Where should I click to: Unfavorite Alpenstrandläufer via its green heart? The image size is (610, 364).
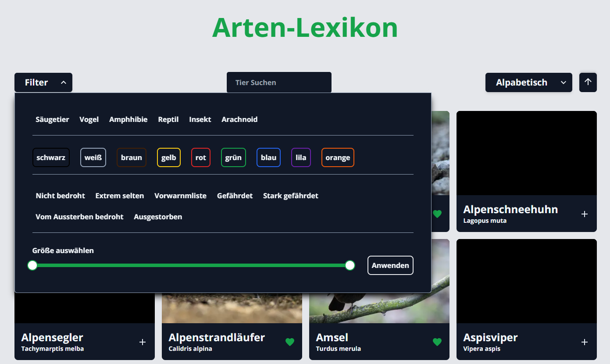pos(289,342)
